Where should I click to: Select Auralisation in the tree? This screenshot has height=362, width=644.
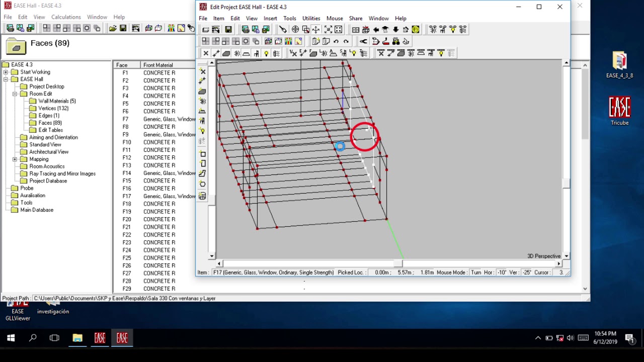pos(33,196)
